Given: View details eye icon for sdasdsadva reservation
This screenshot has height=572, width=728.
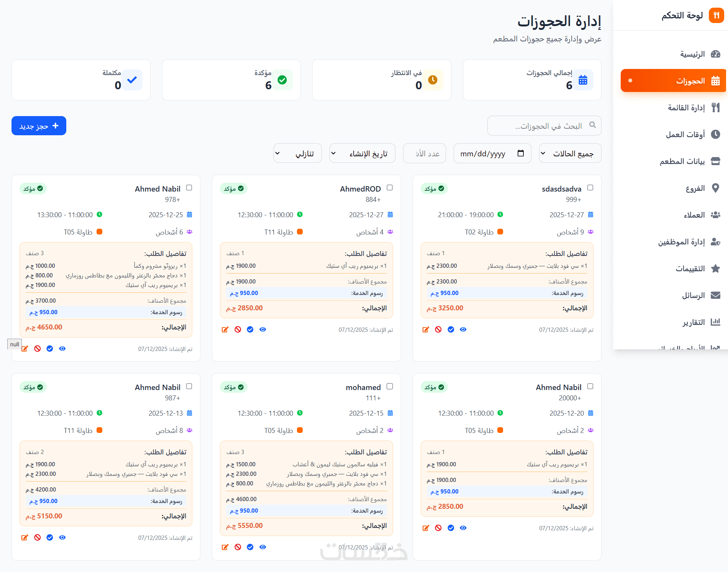Looking at the screenshot, I should 463,329.
